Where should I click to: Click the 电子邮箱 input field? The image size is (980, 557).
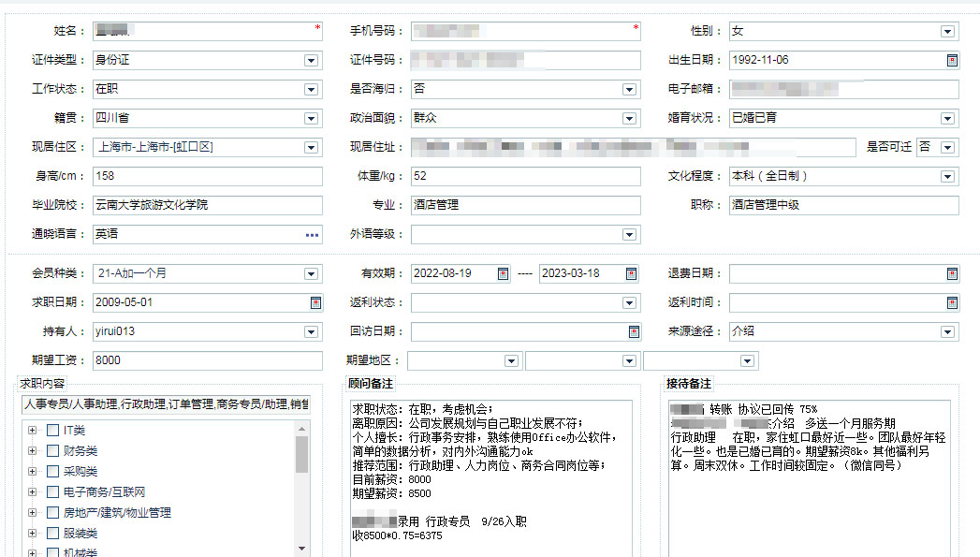843,89
